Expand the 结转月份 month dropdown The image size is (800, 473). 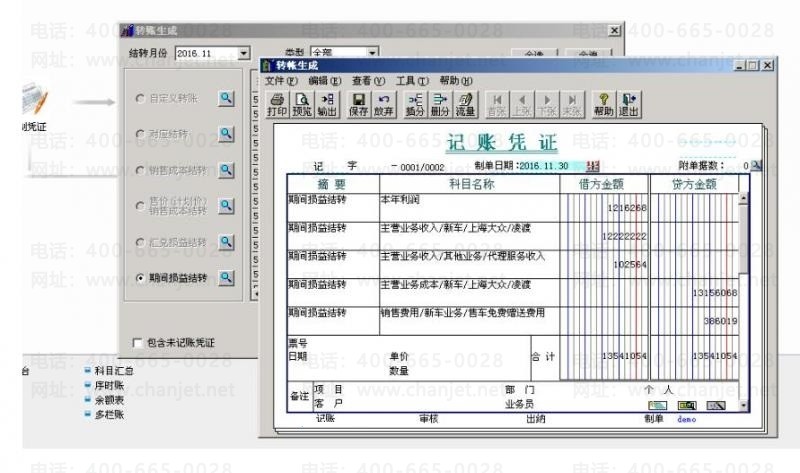click(244, 53)
